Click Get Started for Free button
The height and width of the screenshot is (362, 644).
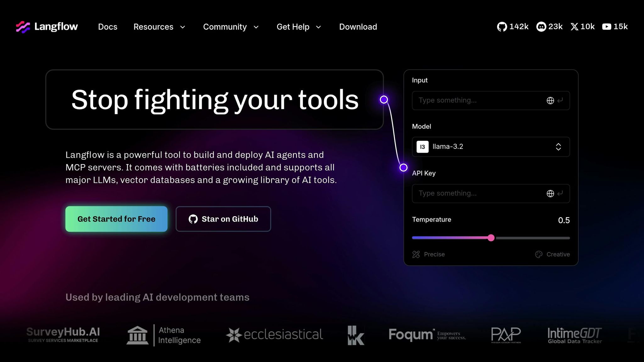coord(116,219)
